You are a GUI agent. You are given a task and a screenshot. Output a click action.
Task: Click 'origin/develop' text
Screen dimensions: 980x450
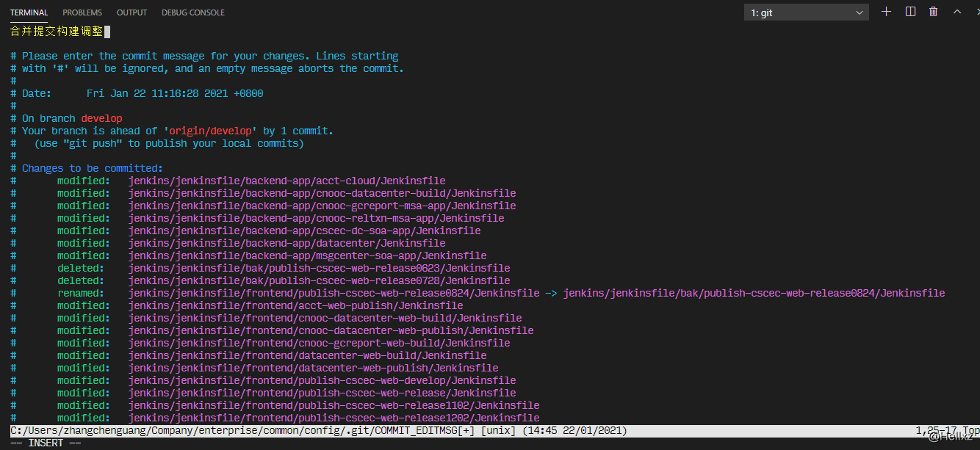pos(210,131)
